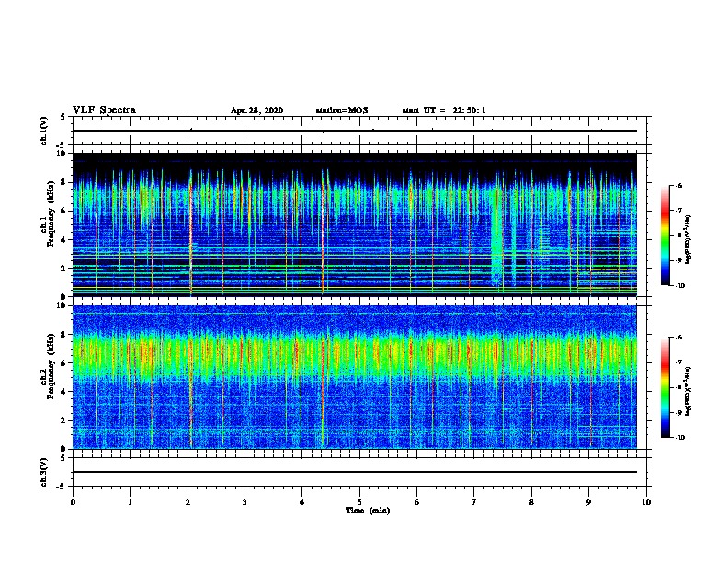The image size is (728, 563).
Task: Click the "-6" label on ch.2 color bar
Action: tap(678, 338)
